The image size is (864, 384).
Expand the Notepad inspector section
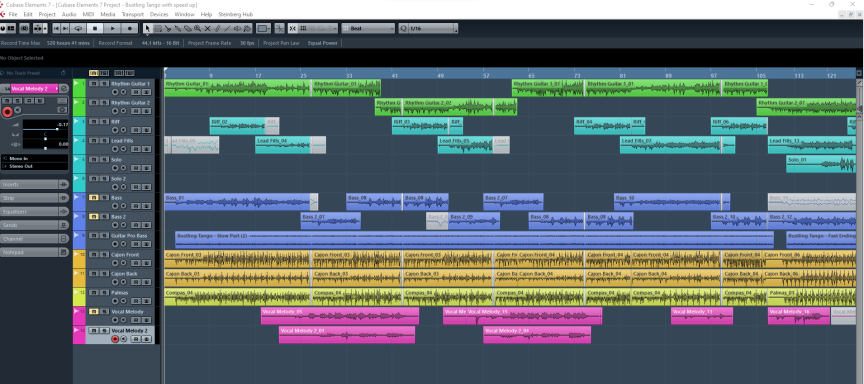point(34,252)
